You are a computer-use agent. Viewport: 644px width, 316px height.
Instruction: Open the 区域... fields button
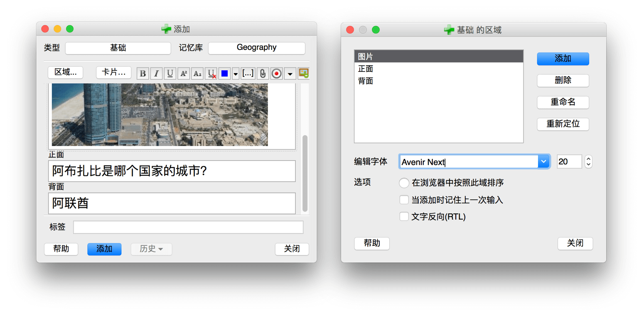(x=66, y=72)
